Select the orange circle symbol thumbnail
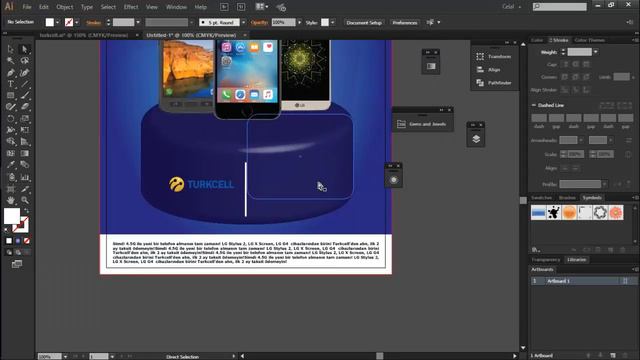The image size is (640, 360). point(569,213)
